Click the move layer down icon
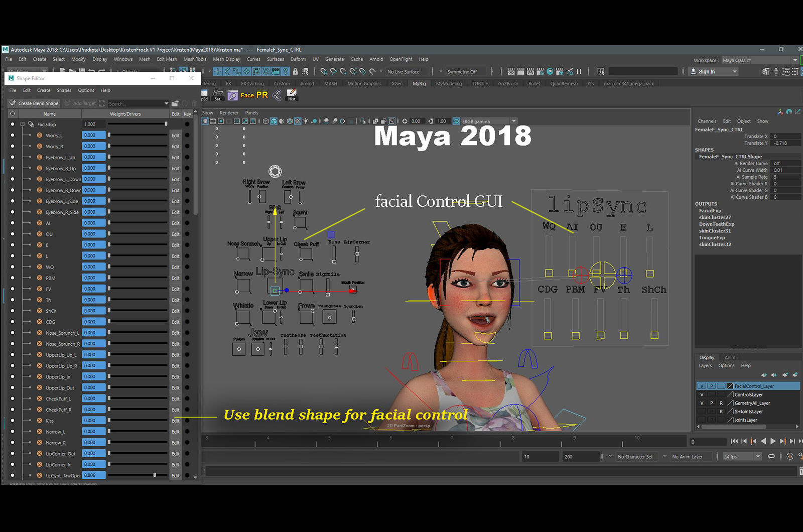The width and height of the screenshot is (803, 532). coord(774,375)
